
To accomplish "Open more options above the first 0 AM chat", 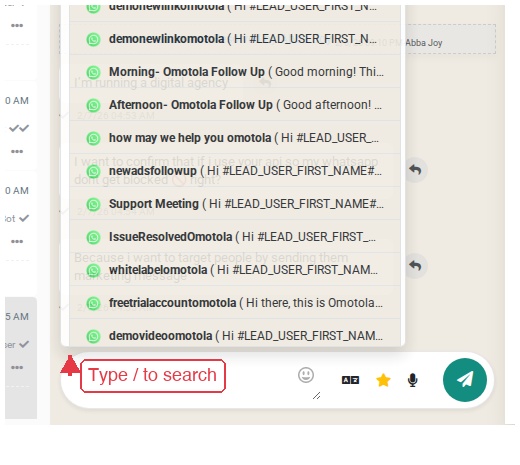I will point(17,25).
